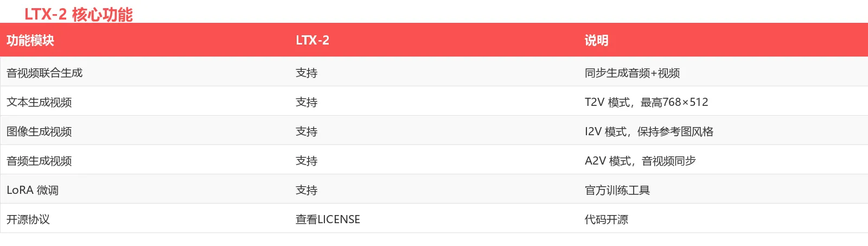
Task: Click the 图像生成视频 row label
Action: (x=39, y=131)
